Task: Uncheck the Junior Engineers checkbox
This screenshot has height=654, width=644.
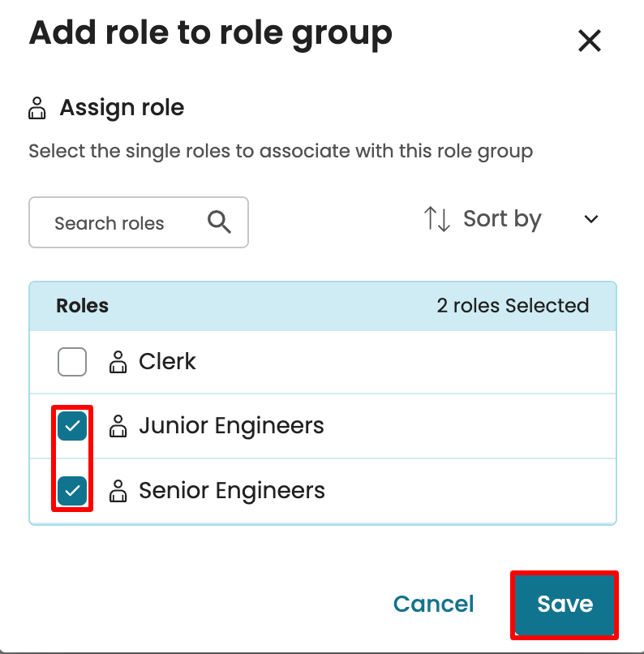Action: 72,426
